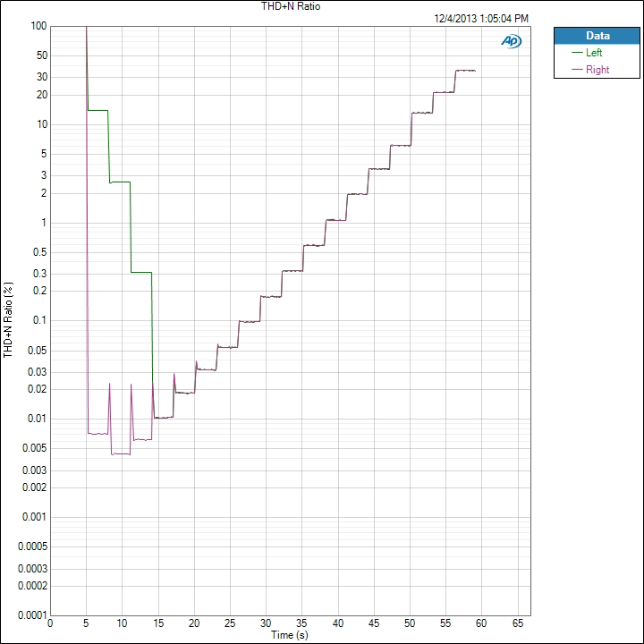Click the 65 tick on the time axis
Image resolution: width=644 pixels, height=644 pixels.
click(x=518, y=623)
